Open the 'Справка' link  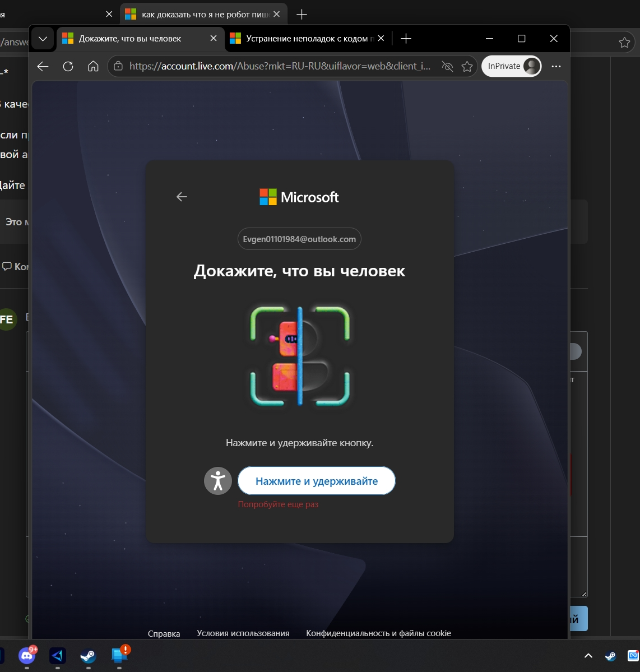(x=164, y=633)
